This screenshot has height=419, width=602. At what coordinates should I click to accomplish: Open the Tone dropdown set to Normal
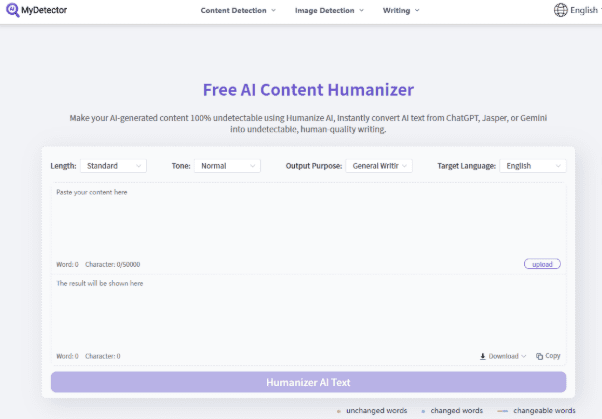(x=228, y=166)
